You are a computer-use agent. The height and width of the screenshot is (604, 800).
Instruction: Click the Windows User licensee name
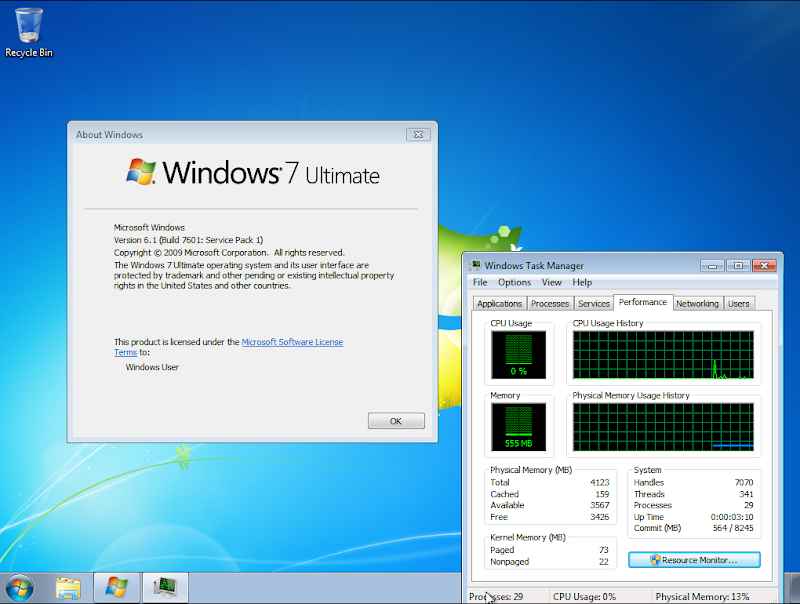[x=152, y=367]
